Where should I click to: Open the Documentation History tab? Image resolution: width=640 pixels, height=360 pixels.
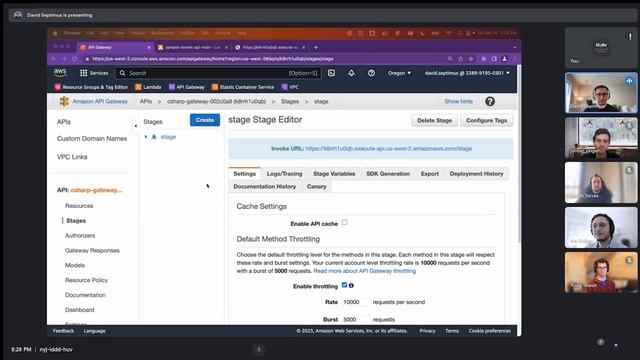(x=264, y=186)
